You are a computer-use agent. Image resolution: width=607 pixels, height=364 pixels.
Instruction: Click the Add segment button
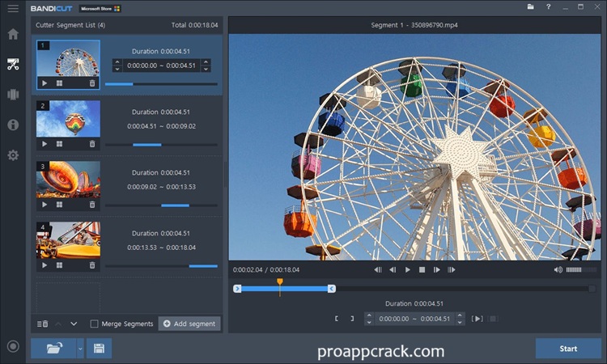189,324
